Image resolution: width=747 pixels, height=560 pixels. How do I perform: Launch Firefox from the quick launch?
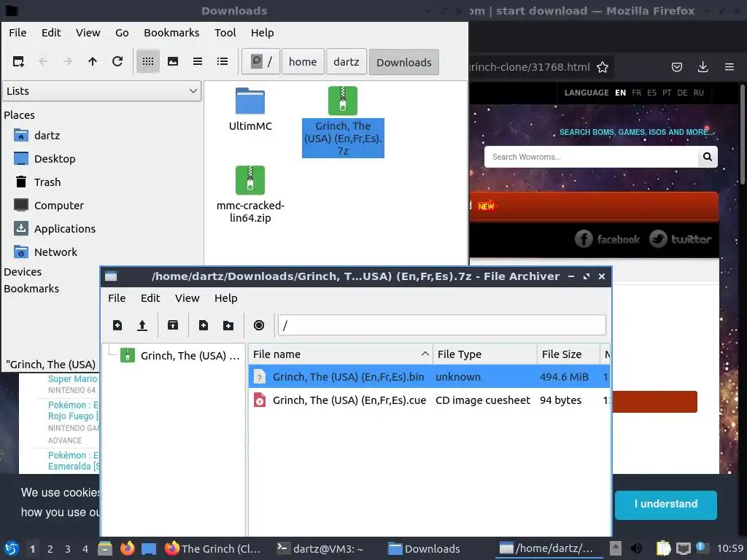click(x=127, y=549)
